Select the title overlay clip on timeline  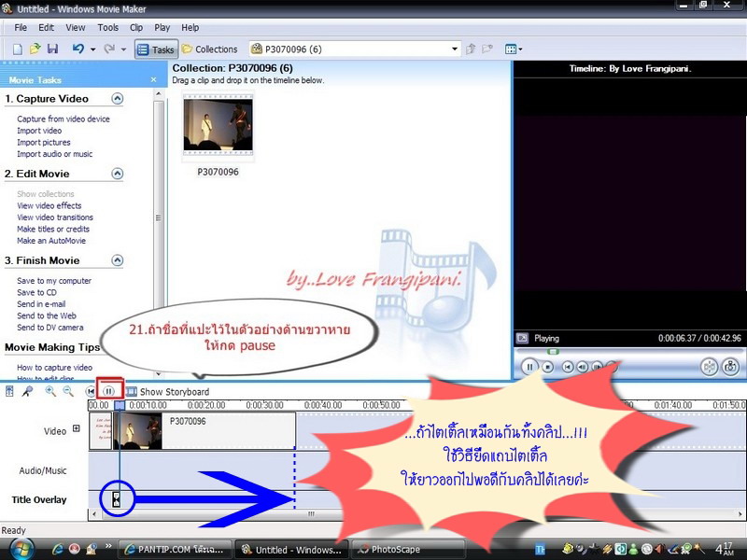pyautogui.click(x=116, y=499)
